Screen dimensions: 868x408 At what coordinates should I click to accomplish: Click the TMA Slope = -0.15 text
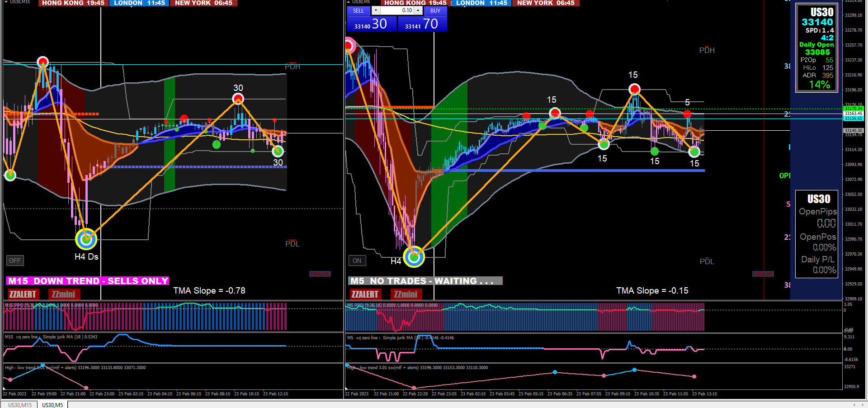(x=652, y=290)
